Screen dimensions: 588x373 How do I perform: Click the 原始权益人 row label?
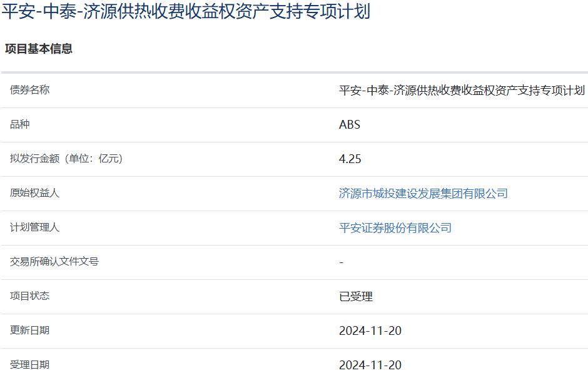(34, 193)
